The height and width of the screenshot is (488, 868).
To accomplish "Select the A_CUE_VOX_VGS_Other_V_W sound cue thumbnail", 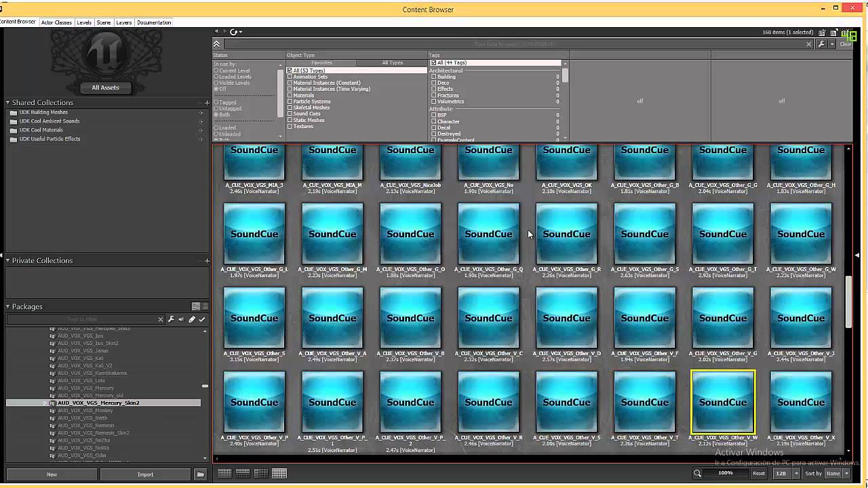I will 723,402.
